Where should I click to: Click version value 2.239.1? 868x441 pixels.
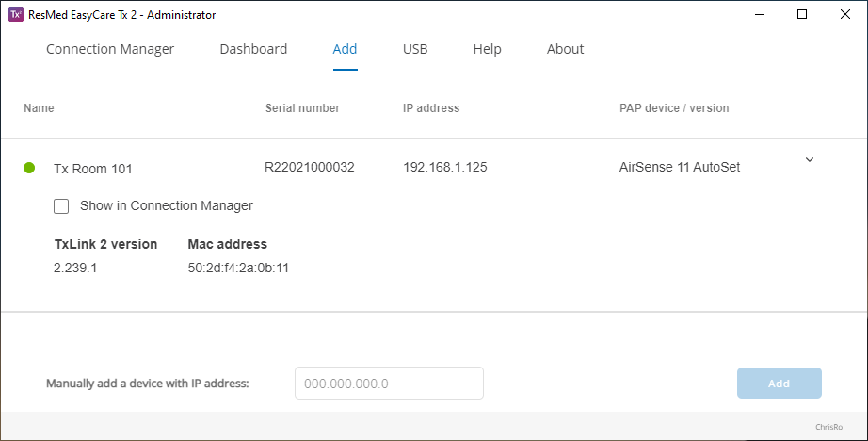[x=75, y=269]
